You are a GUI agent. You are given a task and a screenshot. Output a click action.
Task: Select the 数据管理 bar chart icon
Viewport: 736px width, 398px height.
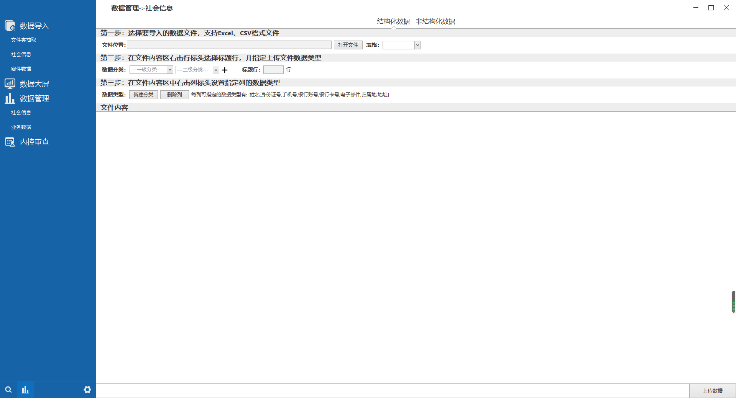tap(10, 98)
